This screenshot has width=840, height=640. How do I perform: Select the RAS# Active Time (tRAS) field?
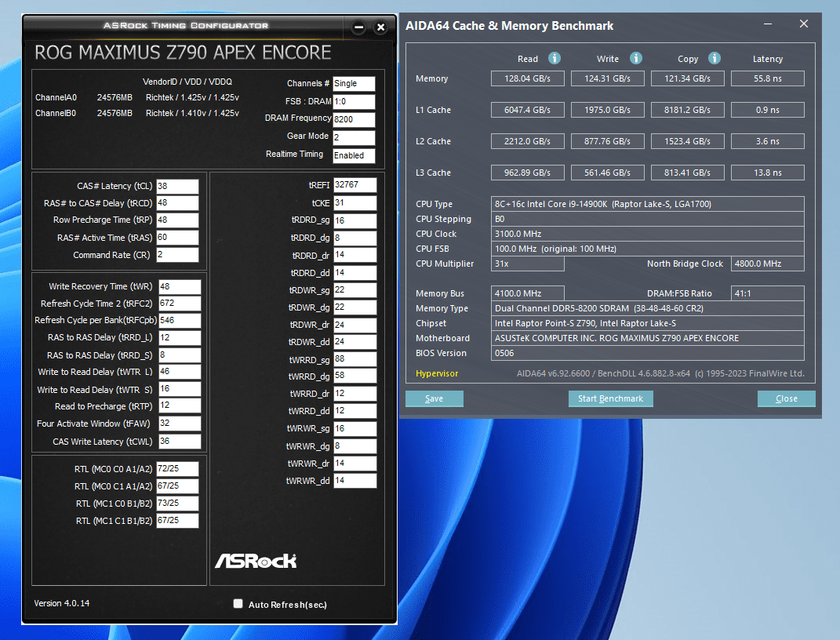pos(177,238)
